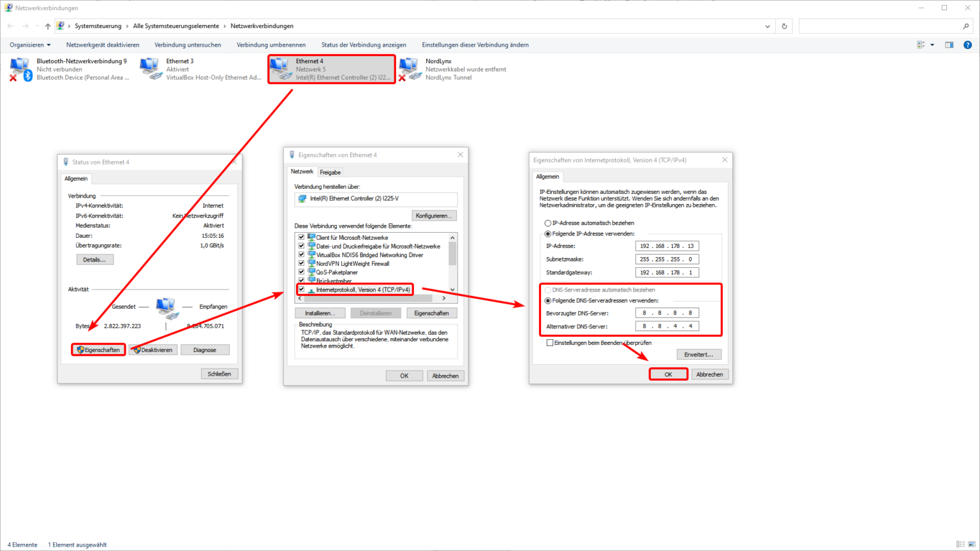Toggle the preview pane icon
This screenshot has width=980, height=551.
pos(949,45)
